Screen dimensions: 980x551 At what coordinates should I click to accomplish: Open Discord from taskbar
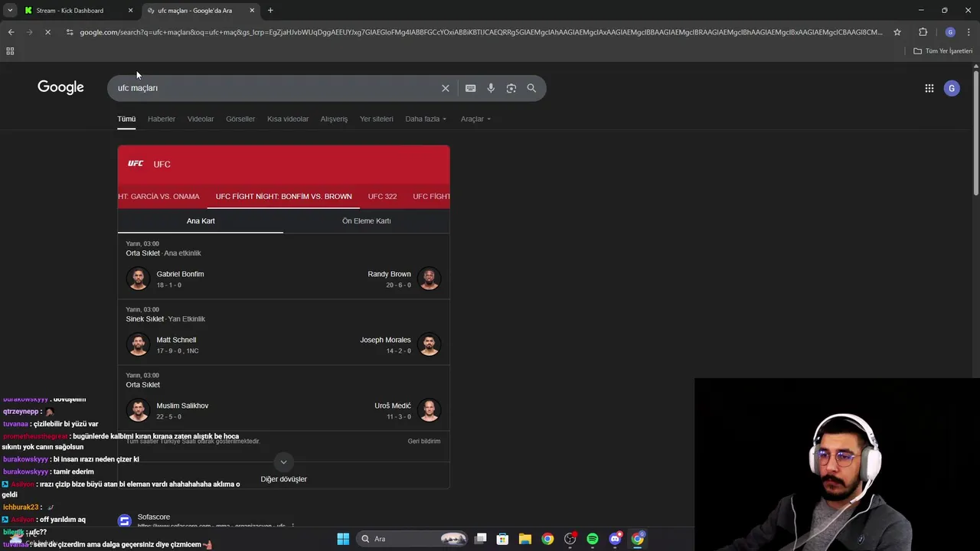[x=615, y=539]
